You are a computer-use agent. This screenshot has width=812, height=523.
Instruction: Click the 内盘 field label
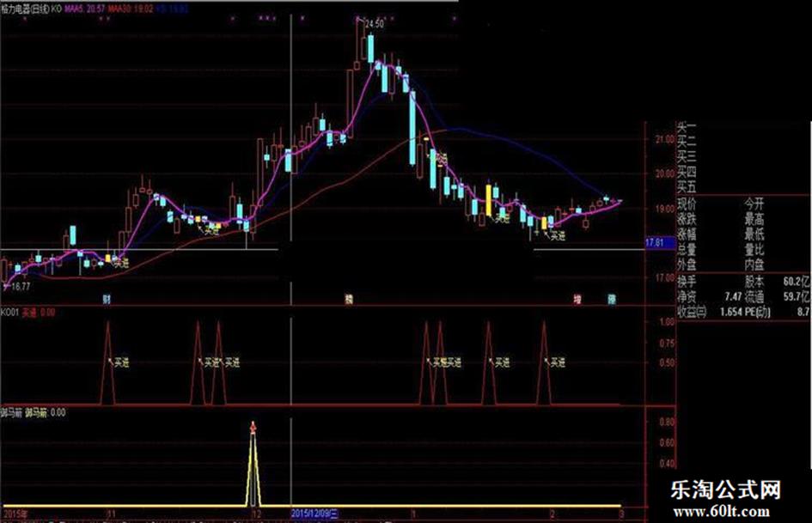point(754,265)
